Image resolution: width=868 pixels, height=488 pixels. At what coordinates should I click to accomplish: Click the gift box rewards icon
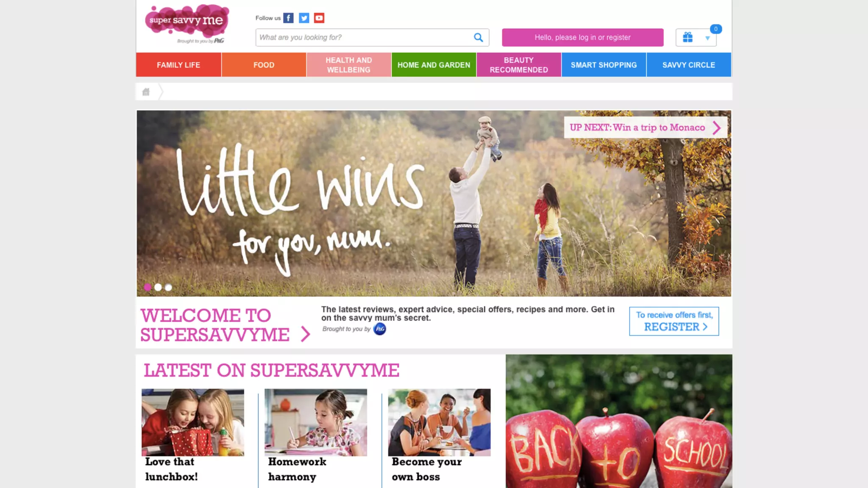tap(688, 37)
